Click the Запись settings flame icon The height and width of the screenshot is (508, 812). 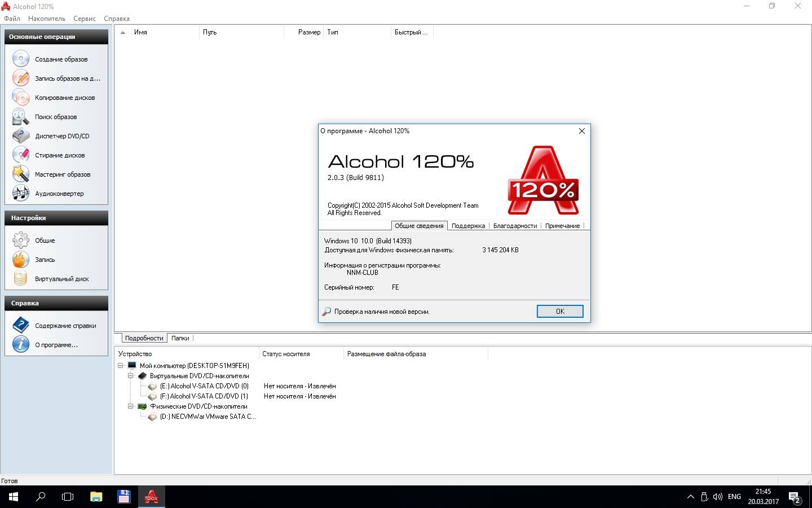tap(21, 260)
